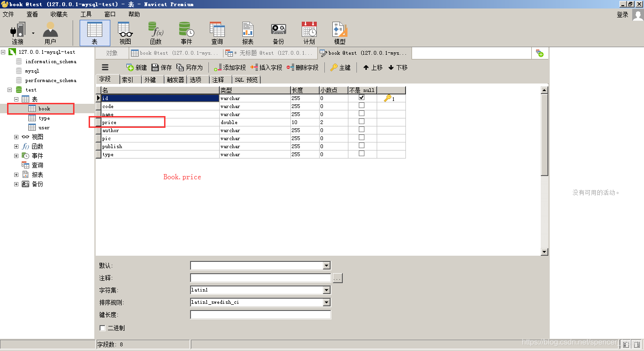The image size is (644, 351).
Task: Check Not null for code field
Action: [362, 105]
